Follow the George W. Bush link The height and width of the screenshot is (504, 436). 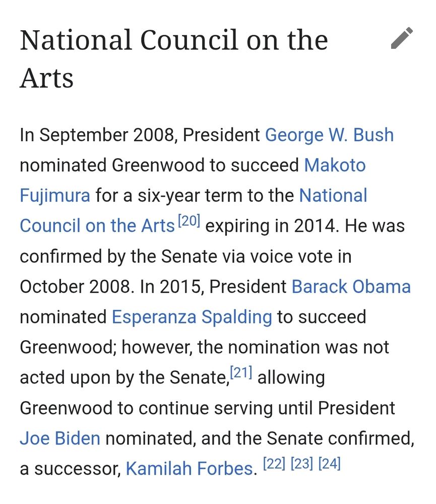click(x=330, y=135)
